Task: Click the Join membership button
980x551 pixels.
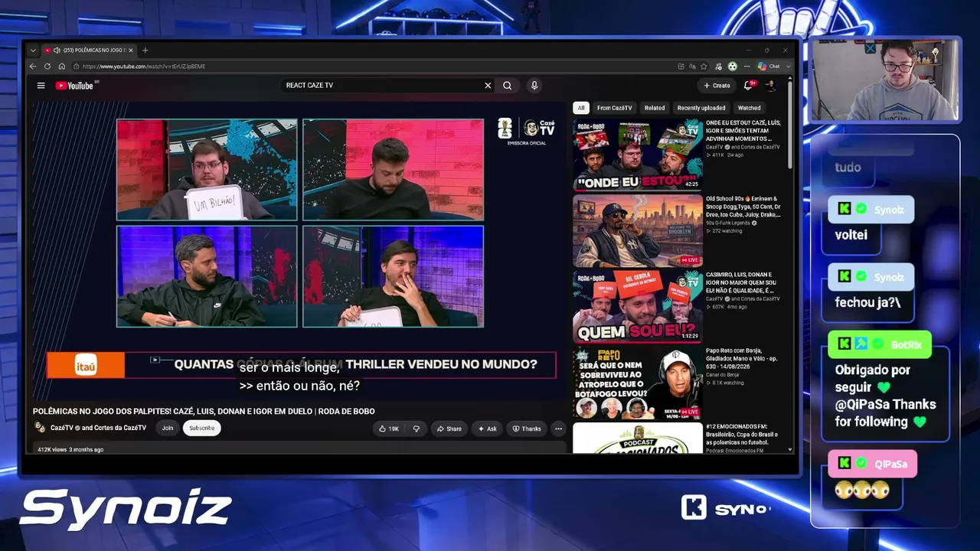Action: (x=168, y=428)
